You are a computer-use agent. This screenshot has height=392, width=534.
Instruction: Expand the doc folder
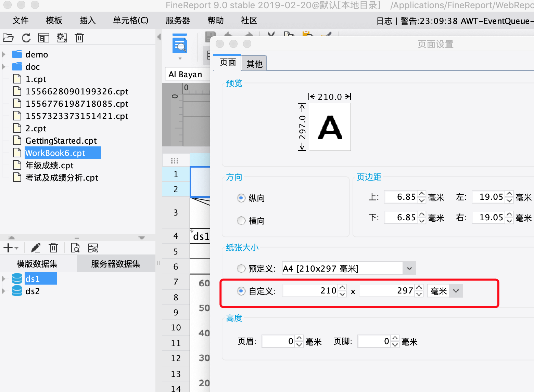4,66
